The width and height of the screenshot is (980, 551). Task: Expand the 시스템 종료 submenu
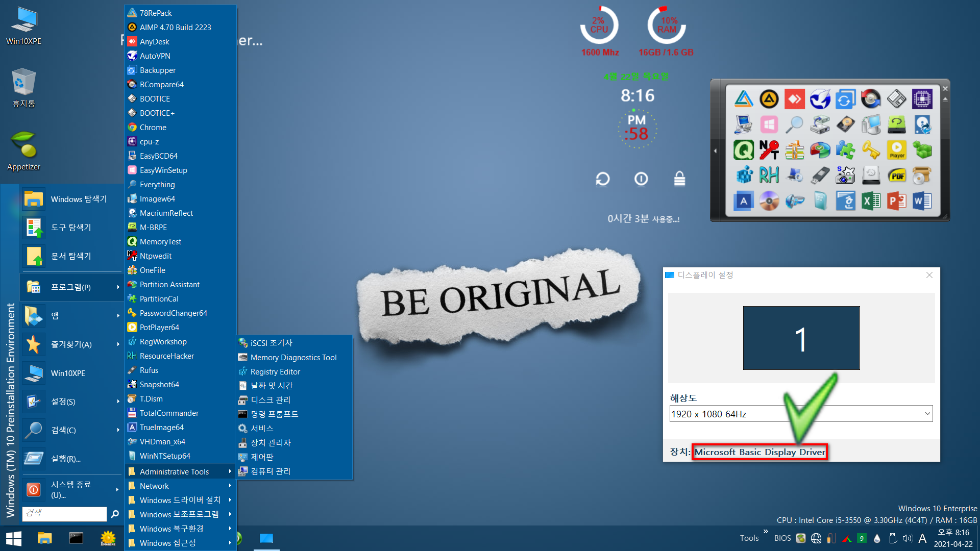[x=72, y=489]
